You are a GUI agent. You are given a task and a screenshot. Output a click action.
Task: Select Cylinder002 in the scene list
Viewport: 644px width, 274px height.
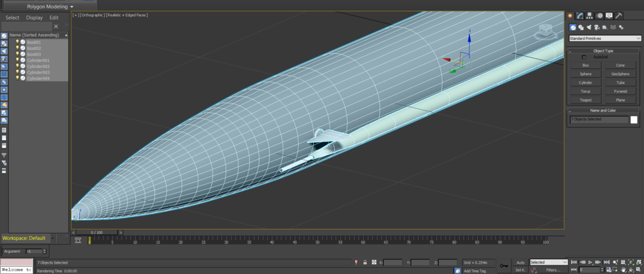(x=39, y=66)
